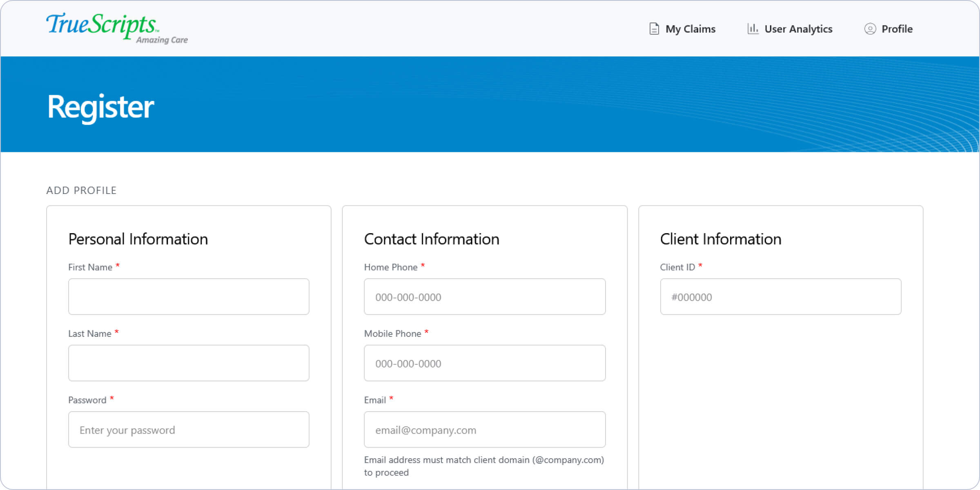
Task: Open the Profile menu link
Action: (897, 29)
